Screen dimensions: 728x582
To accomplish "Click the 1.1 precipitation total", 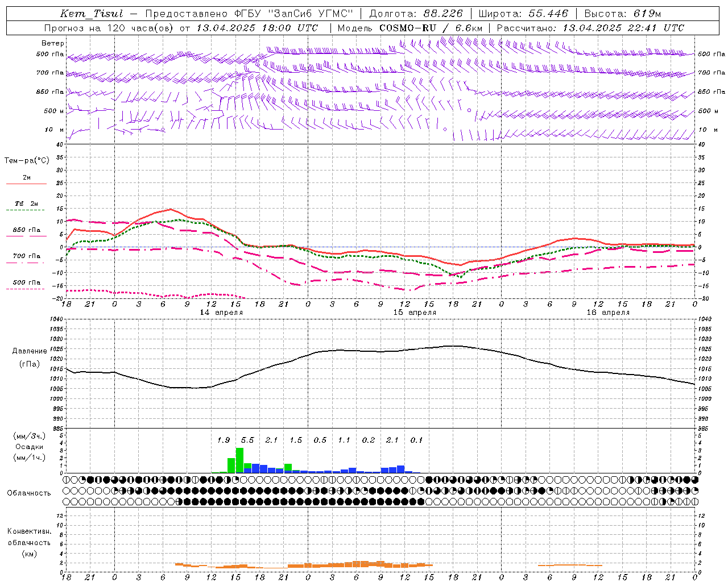I will (344, 440).
